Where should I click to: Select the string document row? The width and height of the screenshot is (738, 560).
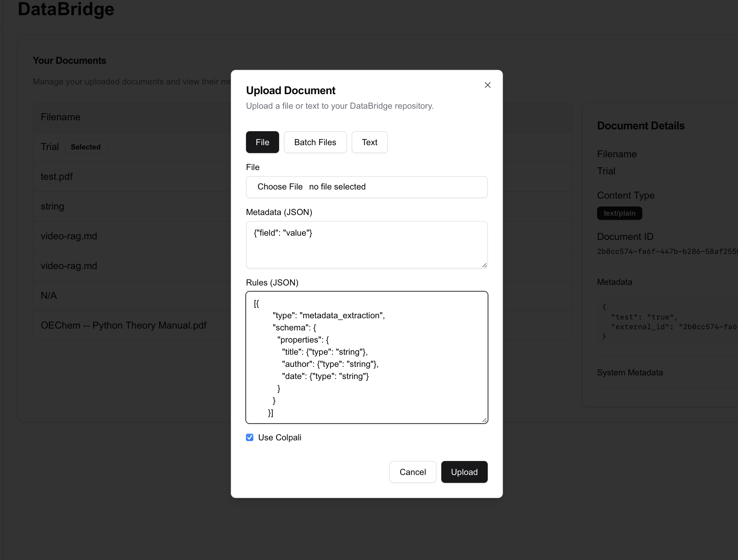[52, 206]
